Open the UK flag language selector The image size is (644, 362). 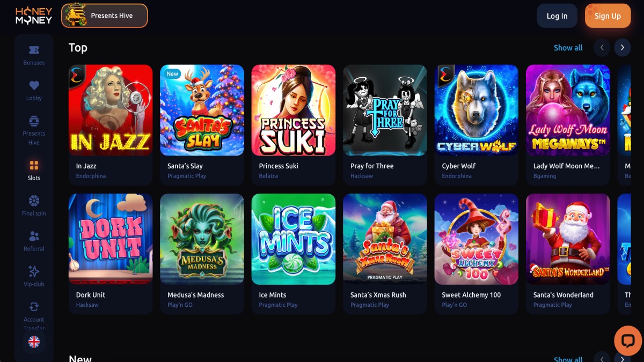[34, 342]
